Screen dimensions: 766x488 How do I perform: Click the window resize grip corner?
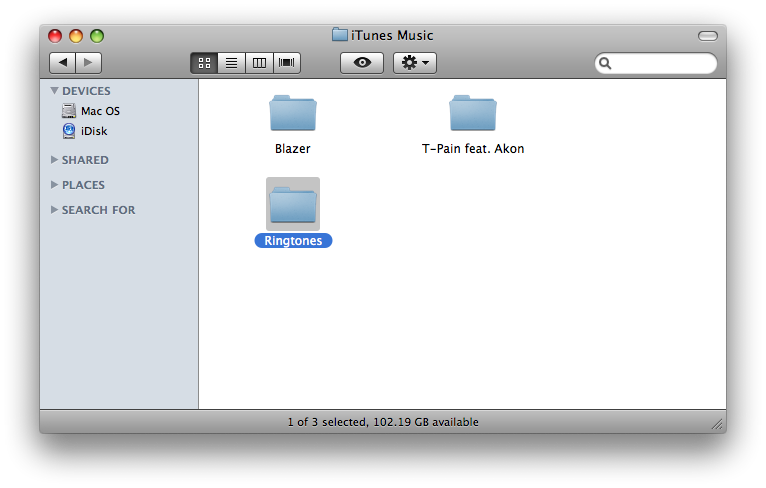pyautogui.click(x=718, y=424)
